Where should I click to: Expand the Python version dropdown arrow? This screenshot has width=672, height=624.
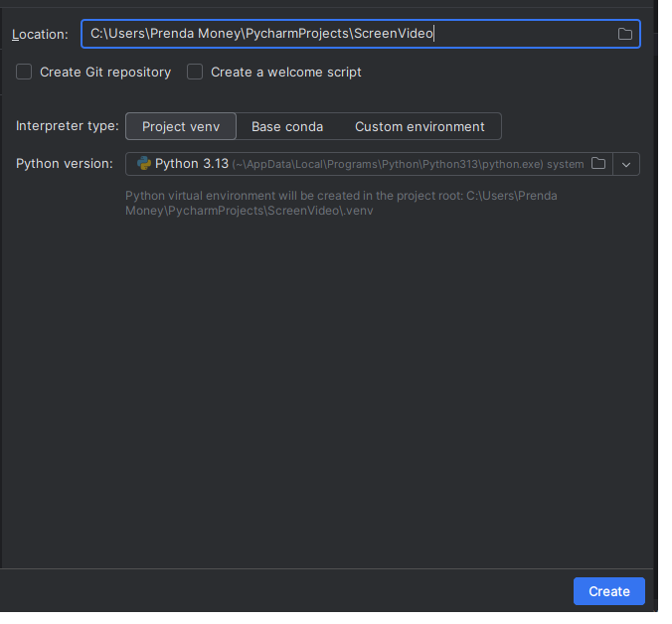625,164
